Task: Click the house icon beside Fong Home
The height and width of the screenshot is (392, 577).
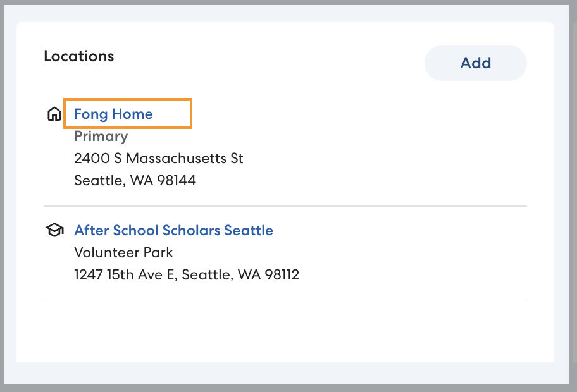Action: click(x=54, y=114)
